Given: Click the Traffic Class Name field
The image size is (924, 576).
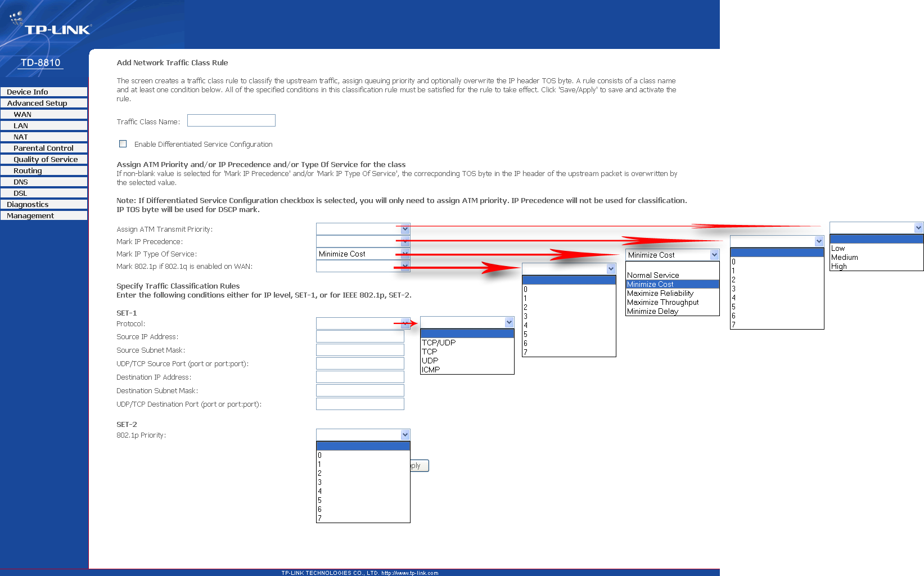Looking at the screenshot, I should pos(231,120).
